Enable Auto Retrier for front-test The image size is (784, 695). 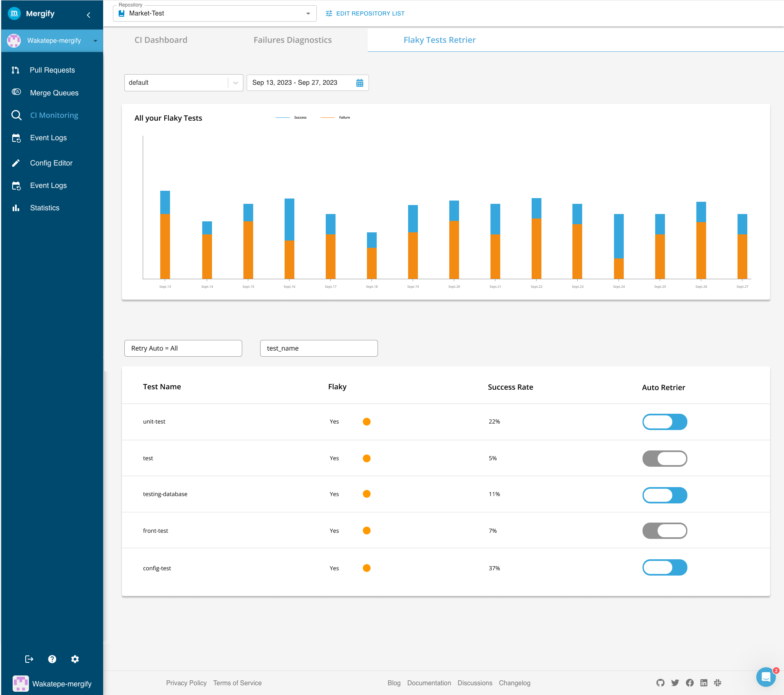(x=665, y=531)
